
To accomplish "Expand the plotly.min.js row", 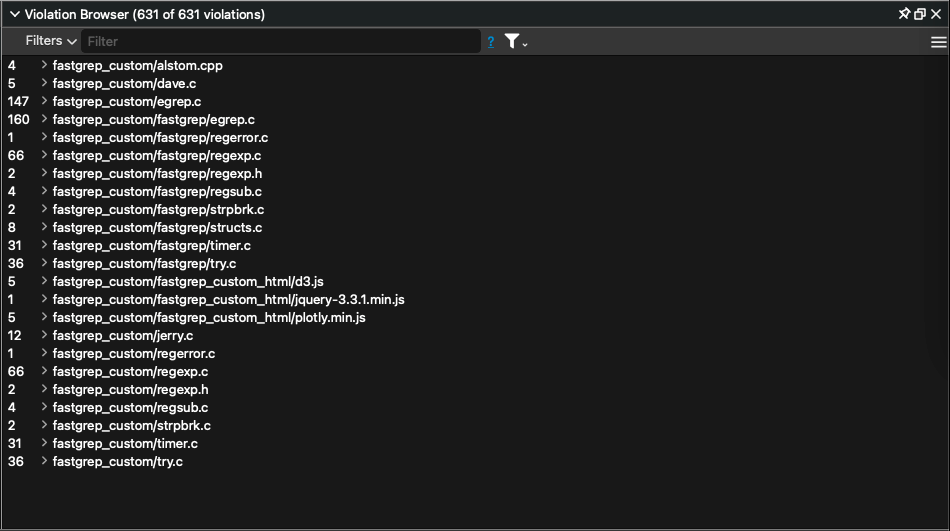I will pos(44,316).
